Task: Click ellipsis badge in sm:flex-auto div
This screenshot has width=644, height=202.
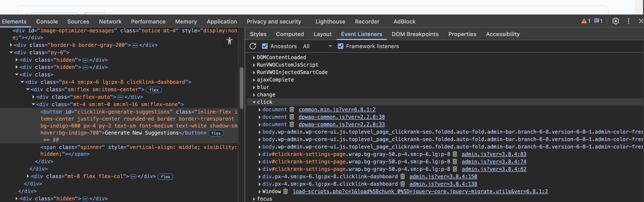Action: coord(120,97)
